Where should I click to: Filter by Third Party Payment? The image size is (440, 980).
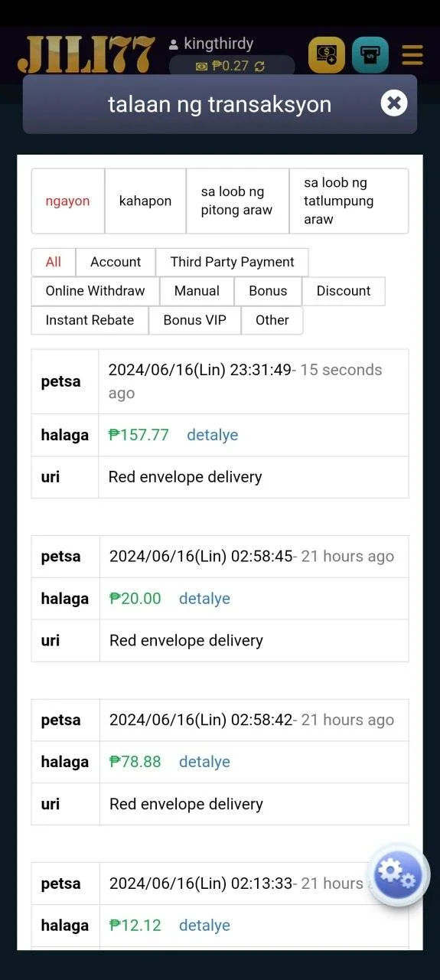coord(232,262)
